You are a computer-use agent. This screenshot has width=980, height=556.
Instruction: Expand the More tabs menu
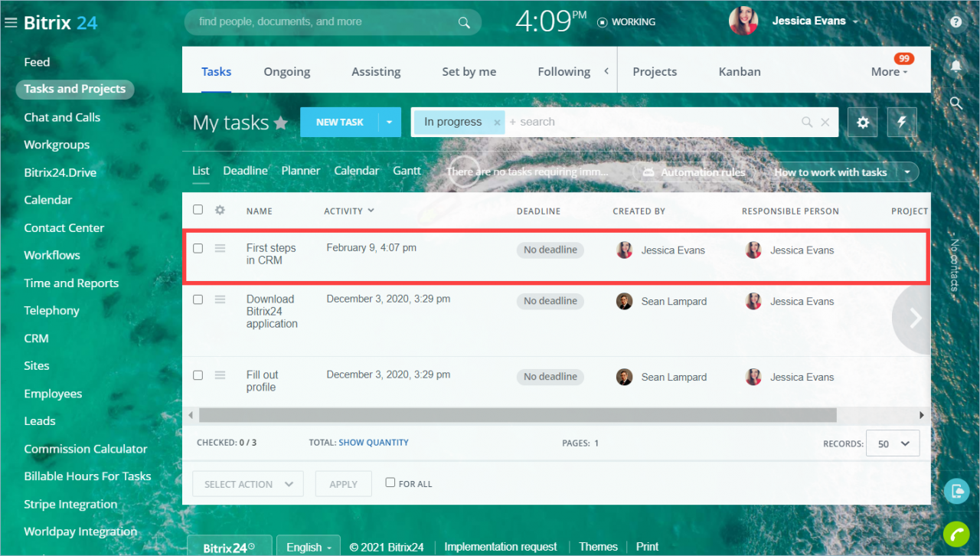click(x=889, y=71)
